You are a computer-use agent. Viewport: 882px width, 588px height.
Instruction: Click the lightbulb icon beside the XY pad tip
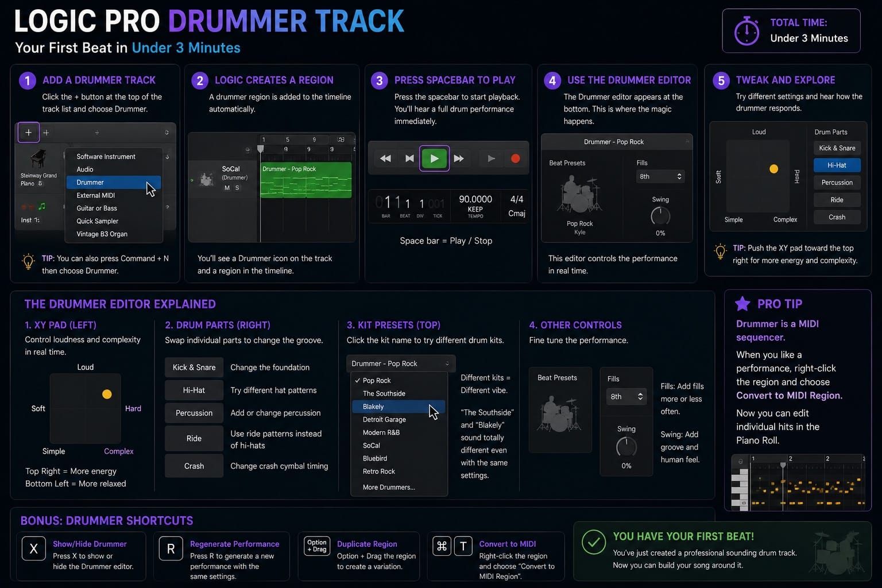(x=720, y=252)
